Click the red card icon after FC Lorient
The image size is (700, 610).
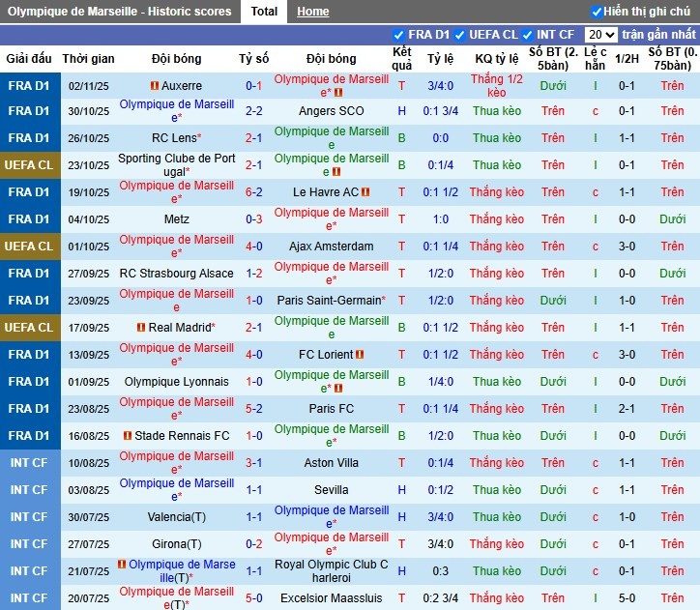(x=360, y=355)
